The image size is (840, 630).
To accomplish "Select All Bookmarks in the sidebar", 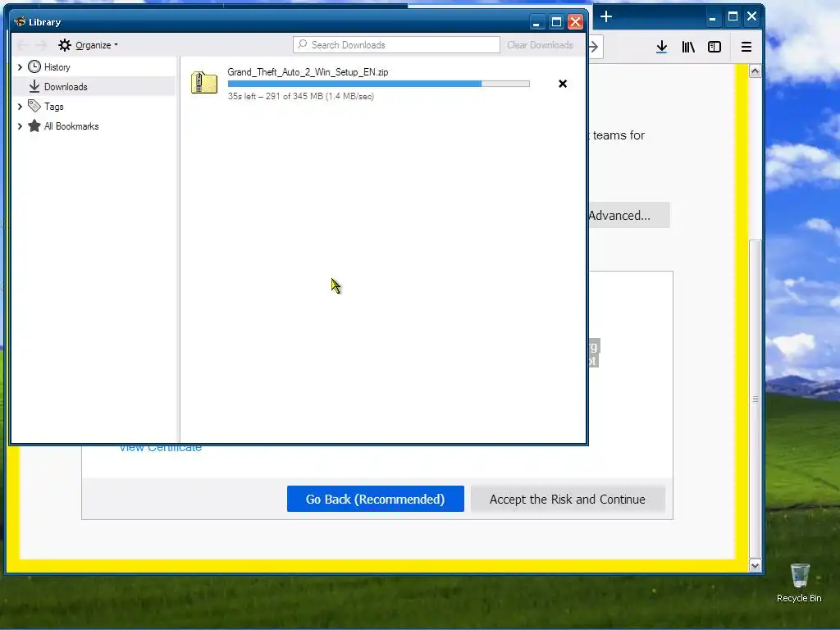I will click(71, 126).
